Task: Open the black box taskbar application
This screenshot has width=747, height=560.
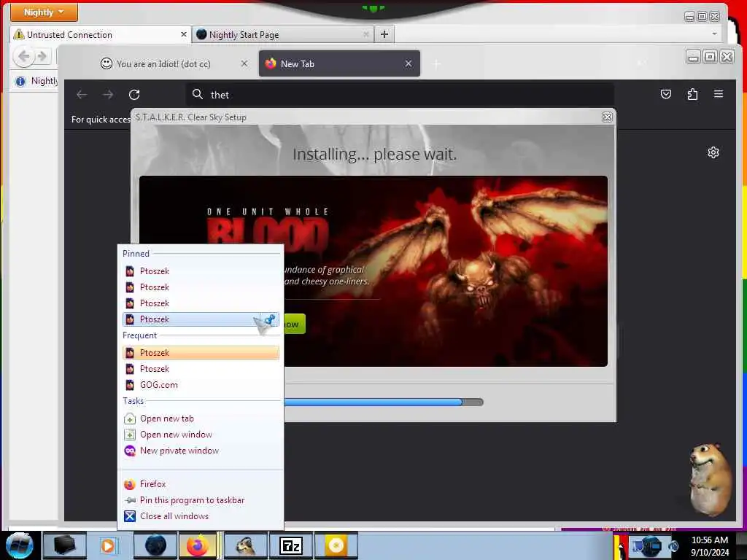Action: pos(64,545)
